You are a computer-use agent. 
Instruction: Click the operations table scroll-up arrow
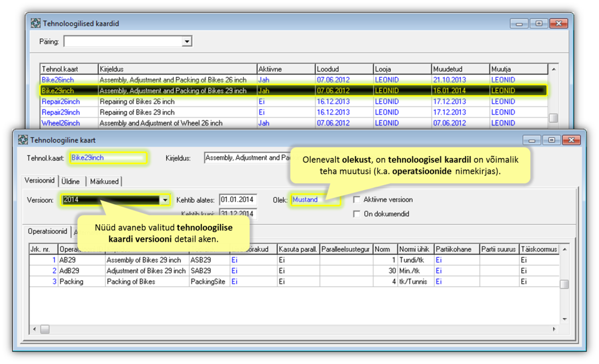pyautogui.click(x=564, y=249)
